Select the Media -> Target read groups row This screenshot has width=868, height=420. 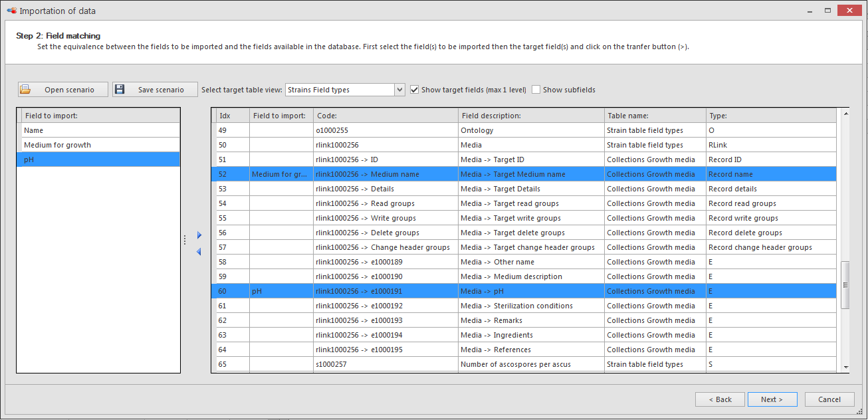[524, 203]
